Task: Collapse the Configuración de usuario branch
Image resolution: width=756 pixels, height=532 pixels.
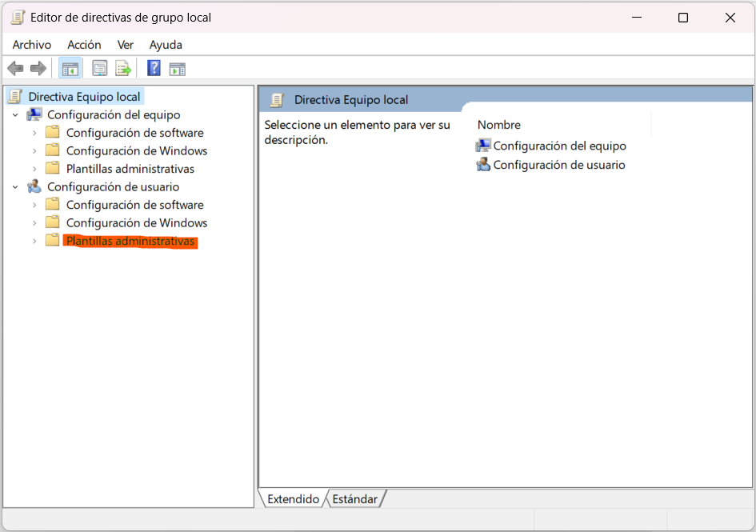Action: click(15, 186)
